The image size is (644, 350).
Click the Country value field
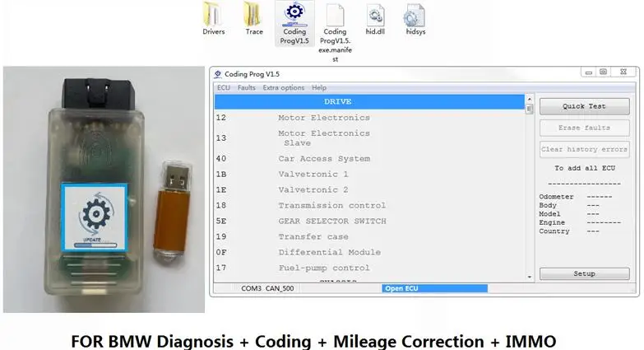(593, 231)
